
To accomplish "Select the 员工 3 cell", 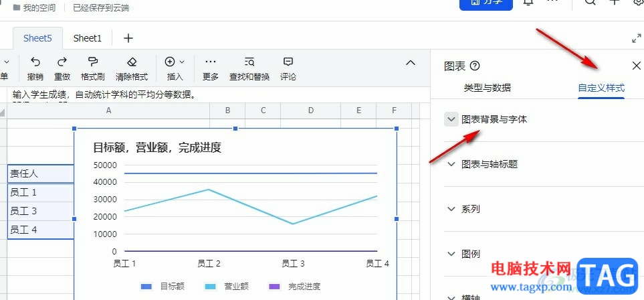I will [x=41, y=211].
